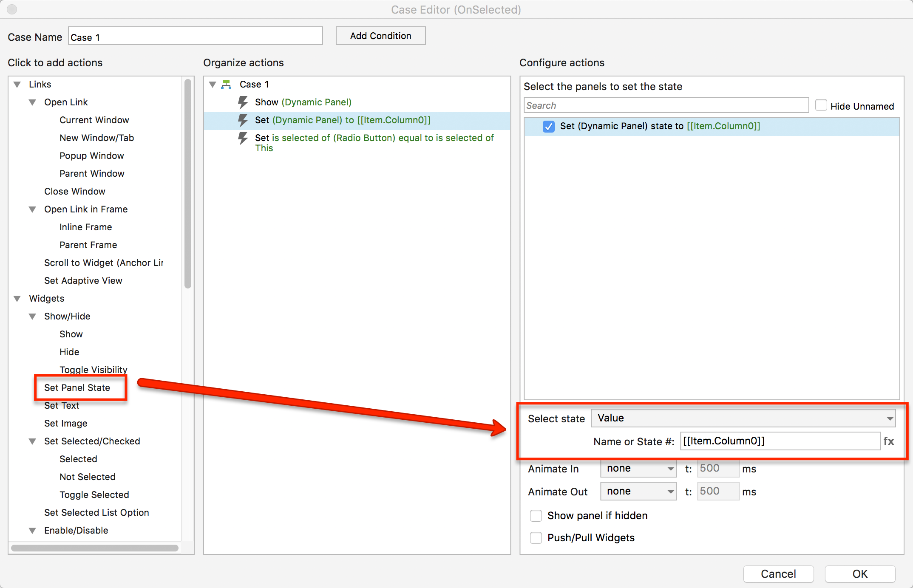The width and height of the screenshot is (913, 588).
Task: Uncheck Set (Dynamic Panel) state checkbox
Action: pos(548,126)
